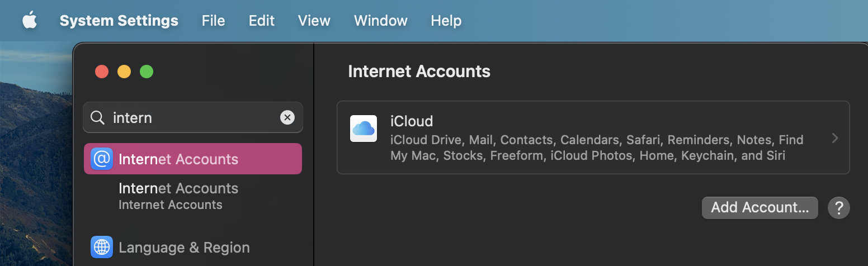Open the System Settings app menu

[119, 21]
